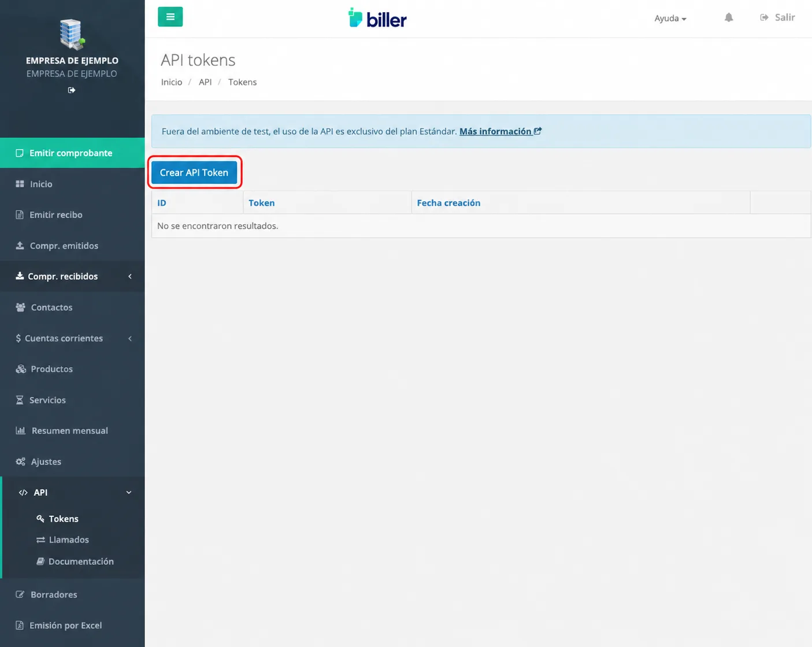
Task: Open Productos in sidebar
Action: click(x=72, y=369)
